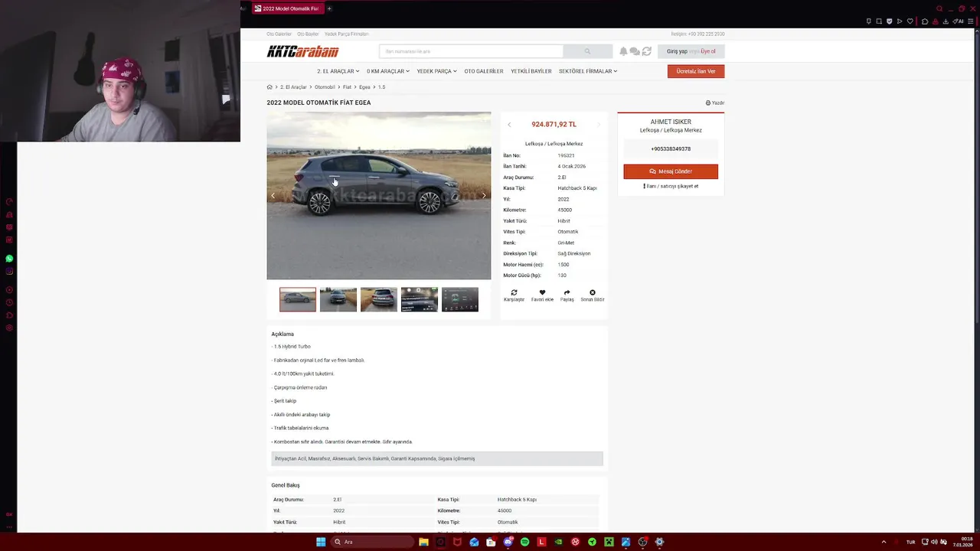Open Instagram in browser sidebar
The height and width of the screenshot is (551, 980).
[x=9, y=272]
